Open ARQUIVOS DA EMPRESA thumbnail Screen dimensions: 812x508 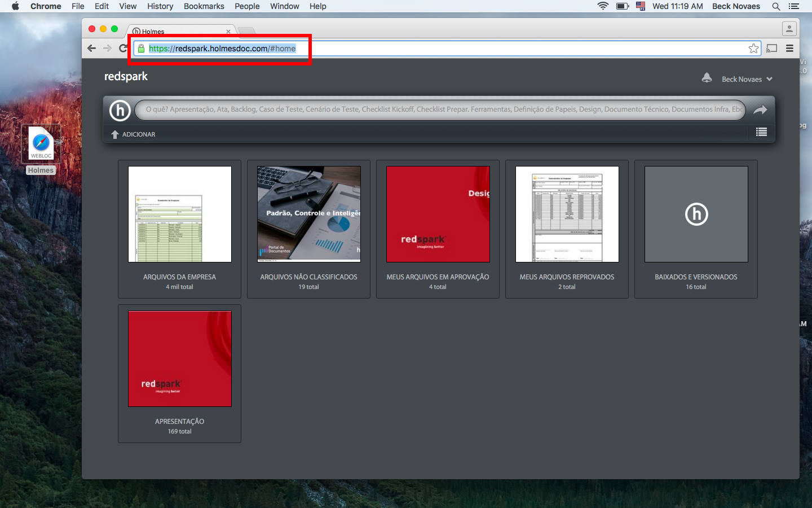(180, 214)
